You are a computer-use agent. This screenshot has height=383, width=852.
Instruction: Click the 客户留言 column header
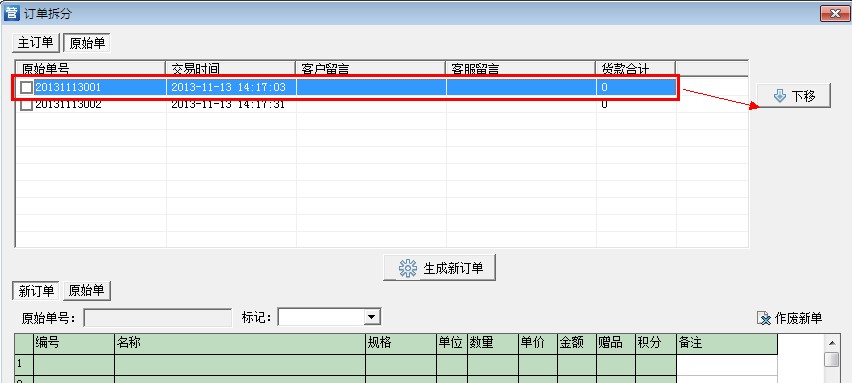371,68
